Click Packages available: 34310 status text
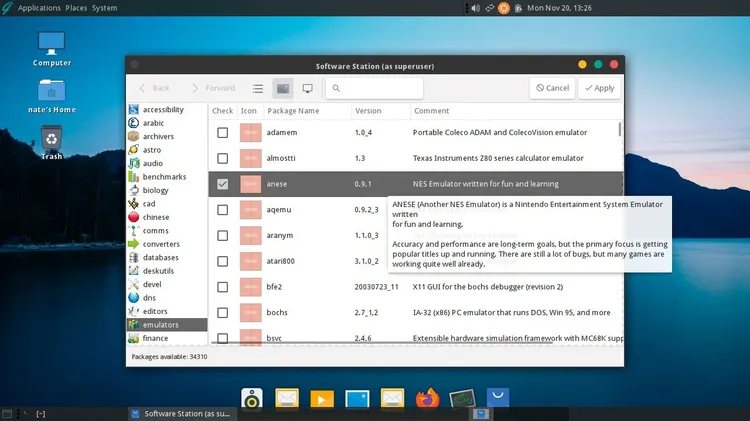 tap(169, 357)
